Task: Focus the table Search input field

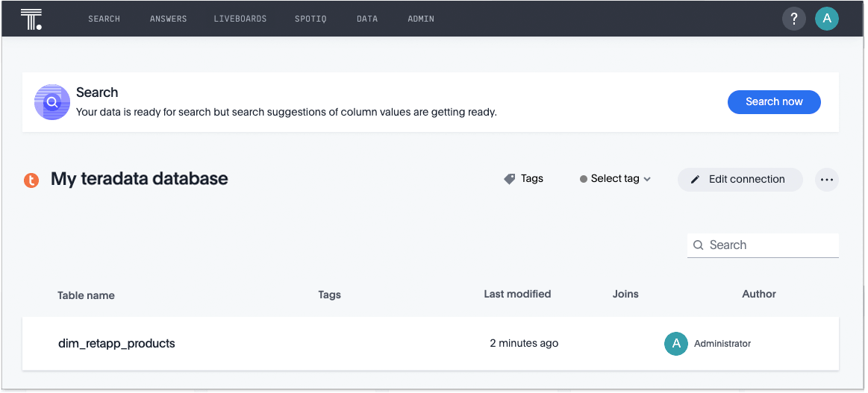Action: click(x=769, y=245)
